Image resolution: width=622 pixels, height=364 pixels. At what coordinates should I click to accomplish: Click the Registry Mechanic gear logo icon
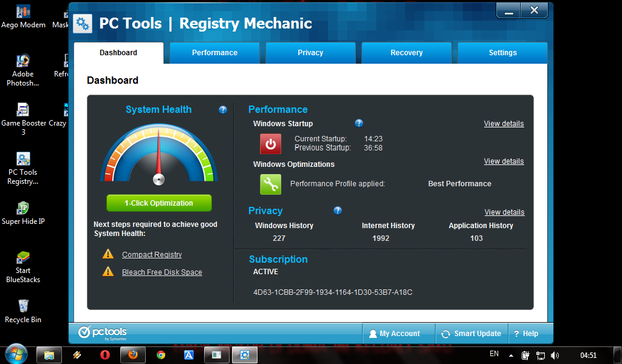coord(83,24)
